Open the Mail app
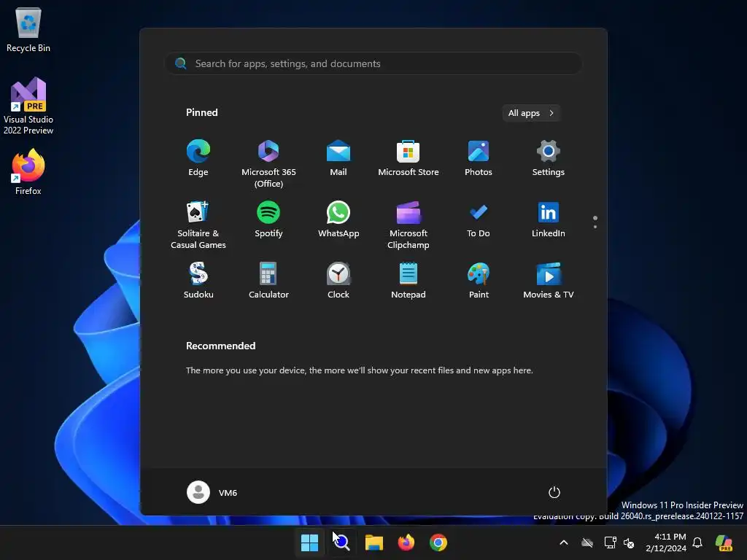Image resolution: width=747 pixels, height=560 pixels. (x=338, y=158)
